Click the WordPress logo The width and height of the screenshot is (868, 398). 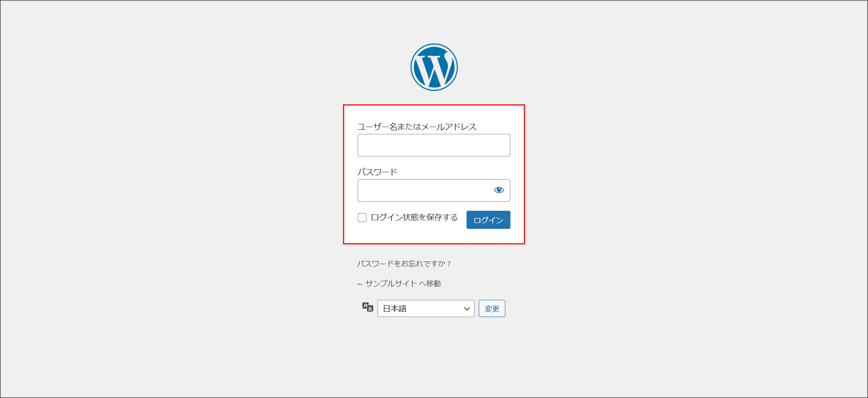tap(434, 67)
